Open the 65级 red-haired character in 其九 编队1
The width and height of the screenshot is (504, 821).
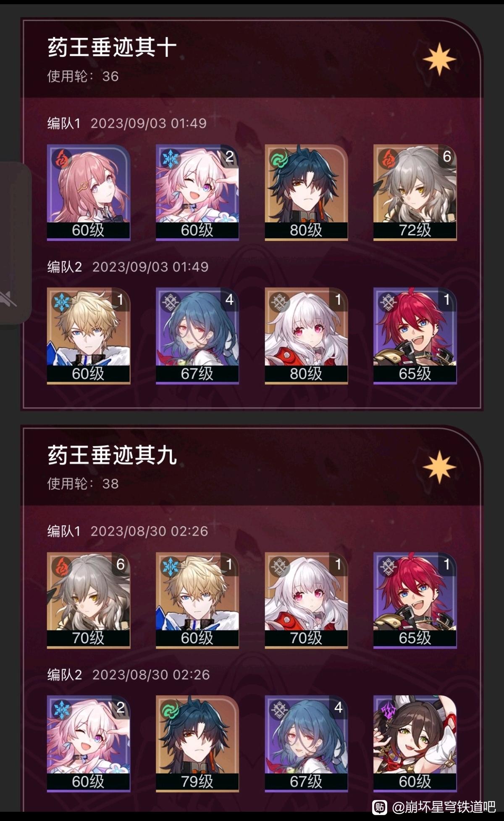point(415,600)
